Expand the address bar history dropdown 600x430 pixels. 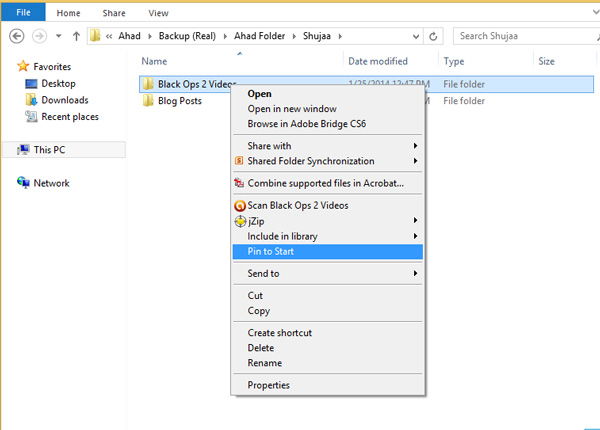(x=416, y=36)
